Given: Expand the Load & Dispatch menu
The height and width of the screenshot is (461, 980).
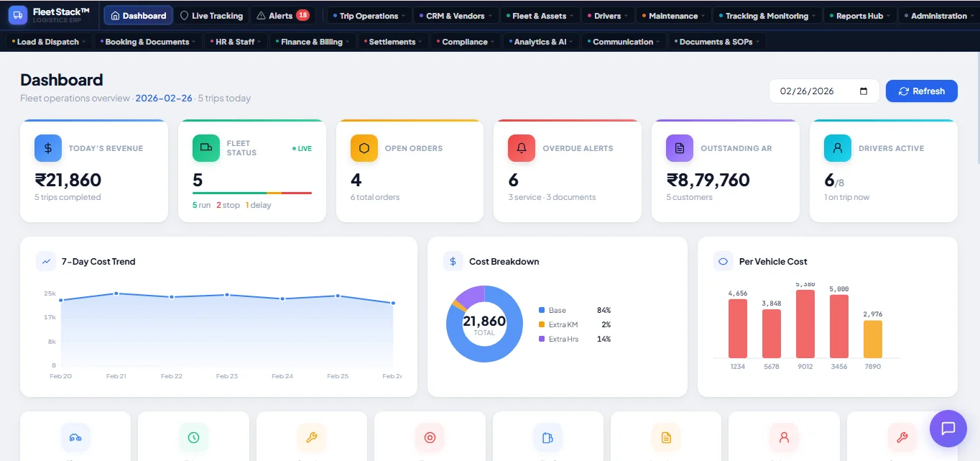Looking at the screenshot, I should 49,42.
